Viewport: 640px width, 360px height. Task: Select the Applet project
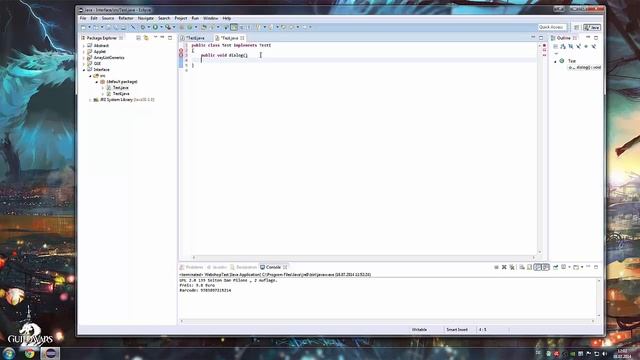(x=100, y=52)
